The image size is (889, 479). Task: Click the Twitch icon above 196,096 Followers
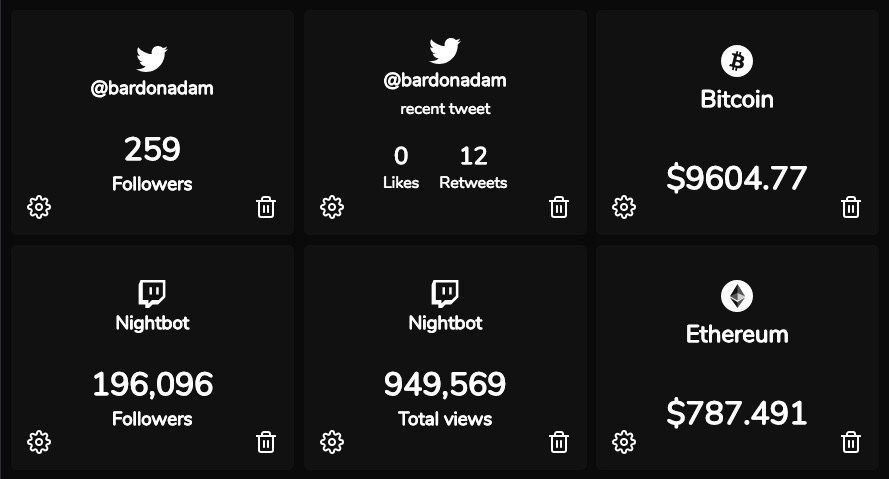[x=152, y=294]
